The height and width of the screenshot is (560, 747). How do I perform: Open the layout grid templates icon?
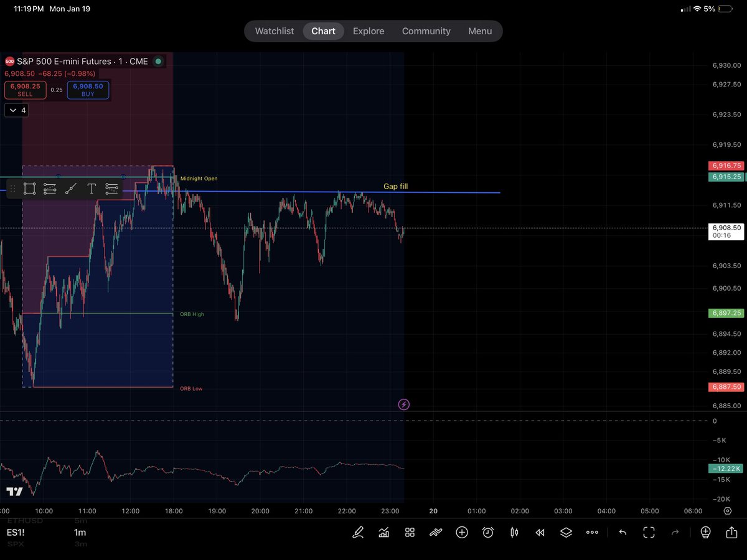[x=410, y=532]
